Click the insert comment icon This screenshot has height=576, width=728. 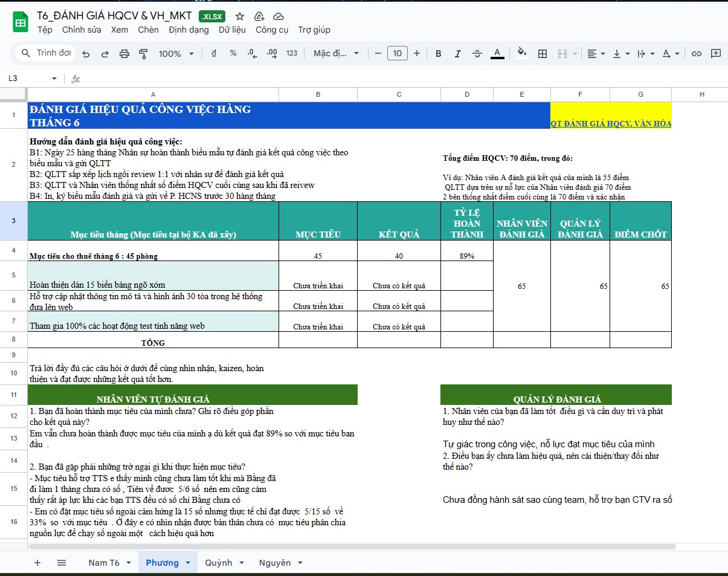[716, 54]
